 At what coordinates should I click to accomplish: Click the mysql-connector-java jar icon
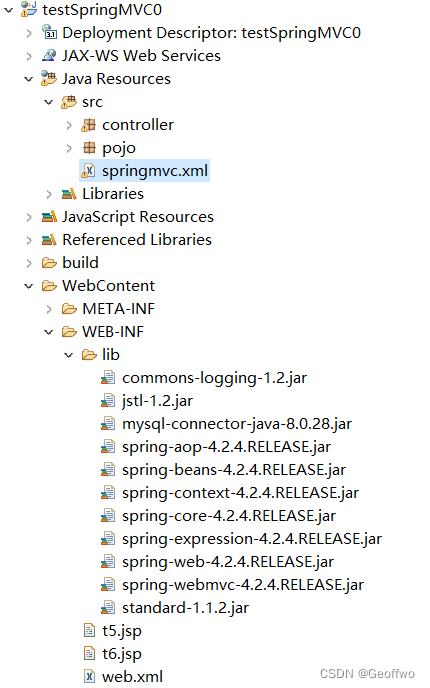tap(108, 423)
